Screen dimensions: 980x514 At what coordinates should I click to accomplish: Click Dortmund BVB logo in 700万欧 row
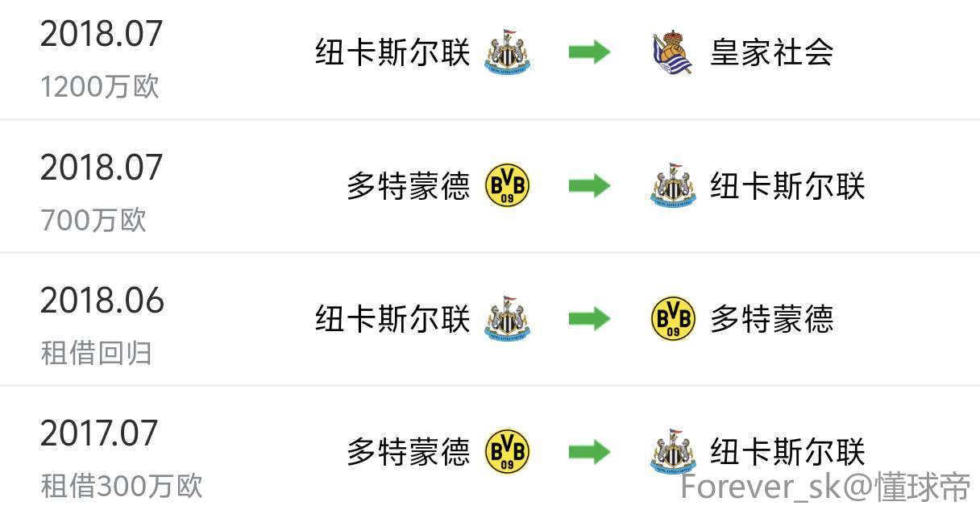tap(508, 186)
